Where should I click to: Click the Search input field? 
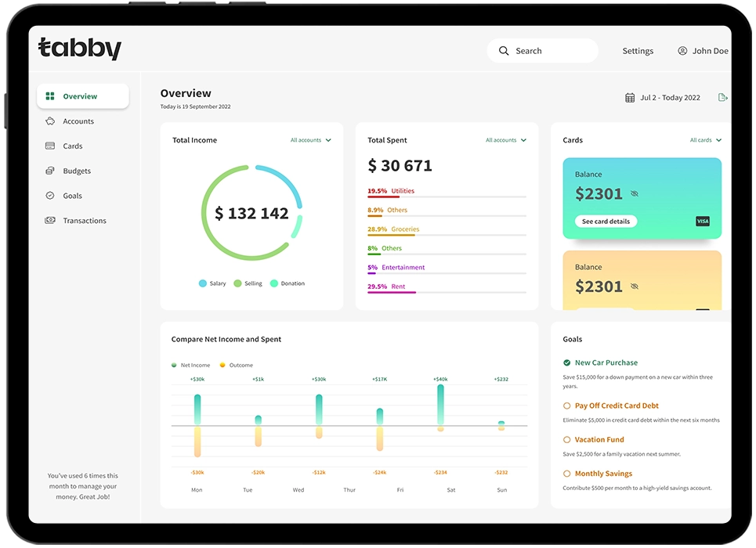coord(542,51)
